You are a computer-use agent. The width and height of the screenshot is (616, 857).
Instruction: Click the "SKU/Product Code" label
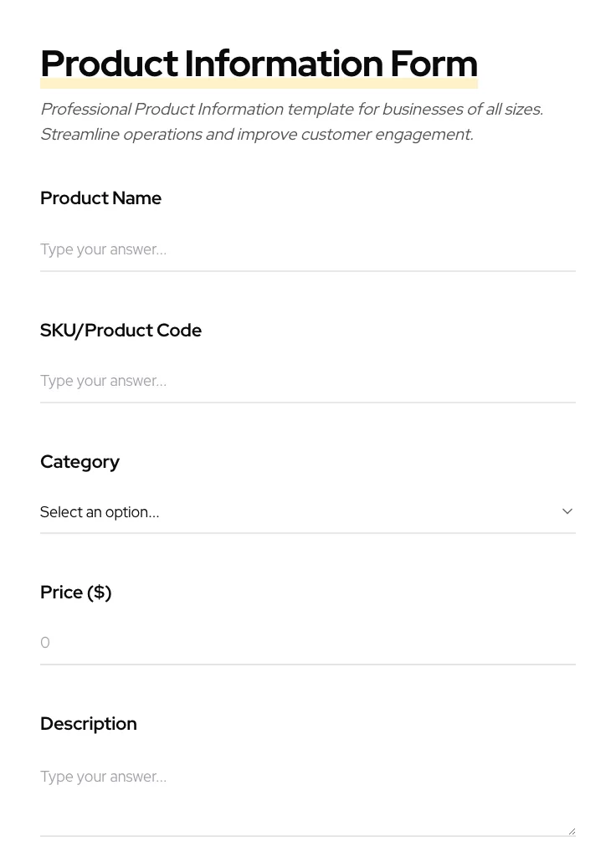pos(121,330)
